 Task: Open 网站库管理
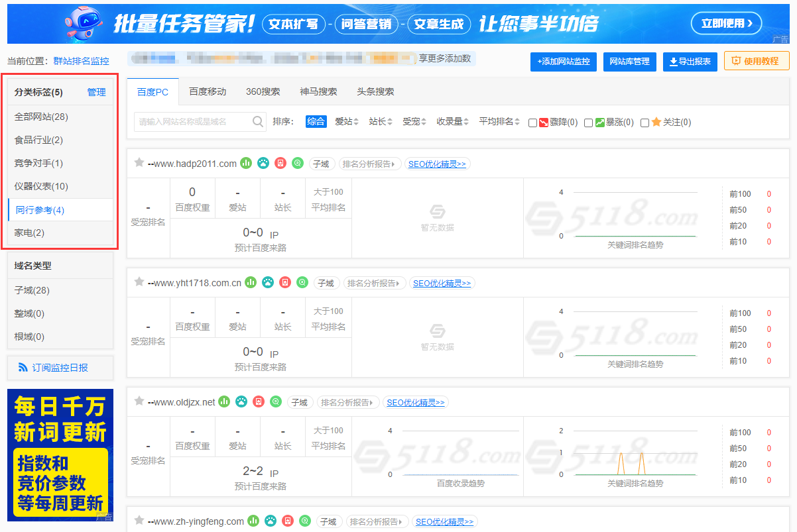[x=630, y=62]
